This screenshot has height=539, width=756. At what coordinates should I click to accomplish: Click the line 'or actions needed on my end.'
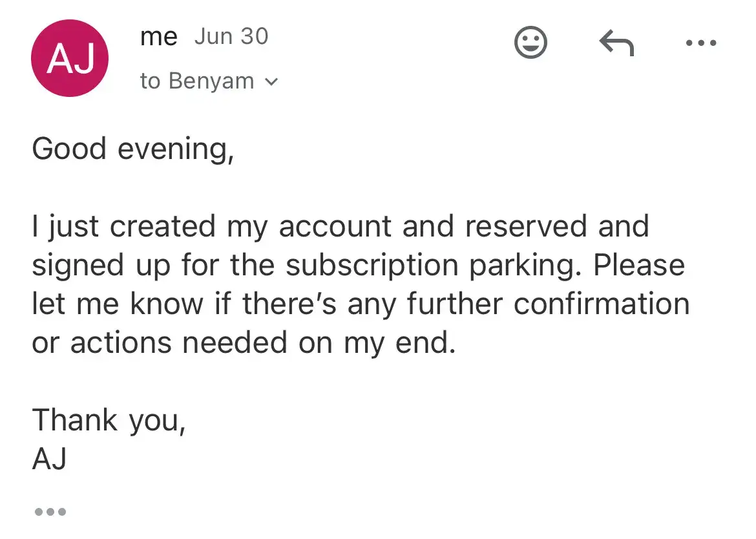[244, 343]
